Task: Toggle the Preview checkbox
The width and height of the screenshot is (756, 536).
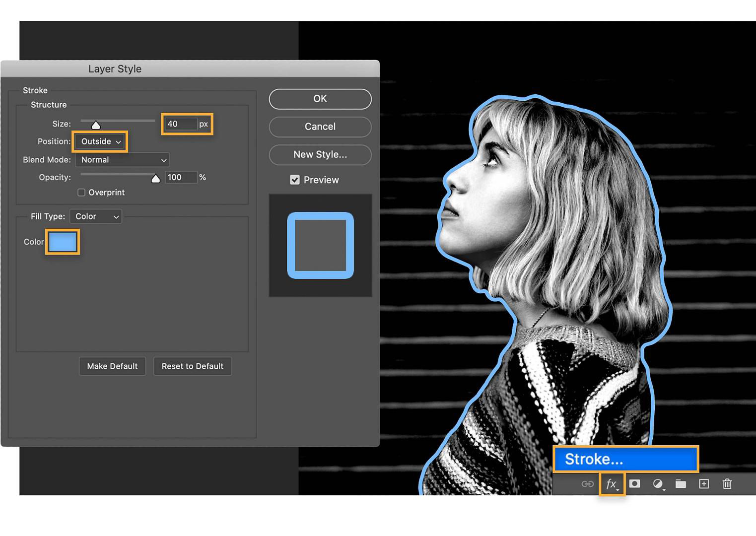Action: click(x=295, y=180)
